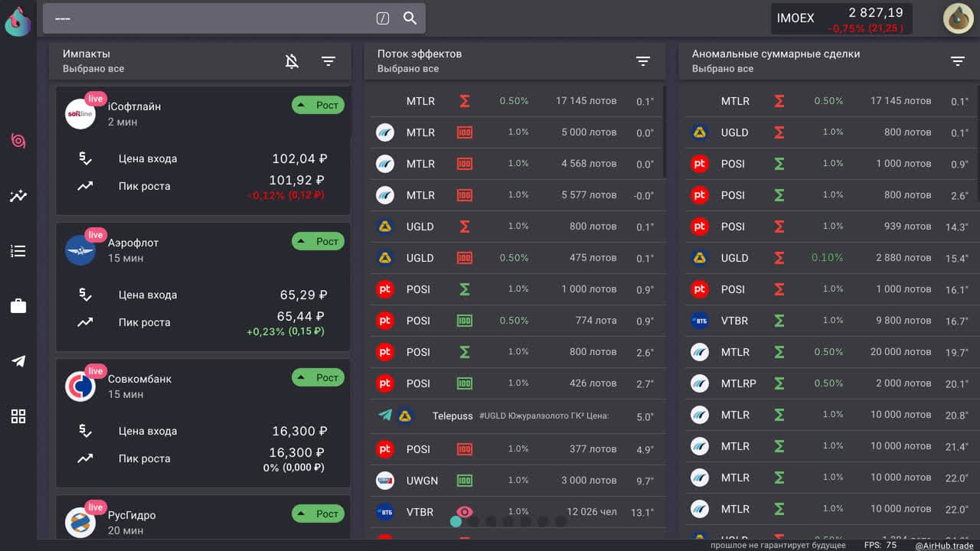980x551 pixels.
Task: Click Рост badge on РусГидро card
Action: tap(318, 514)
